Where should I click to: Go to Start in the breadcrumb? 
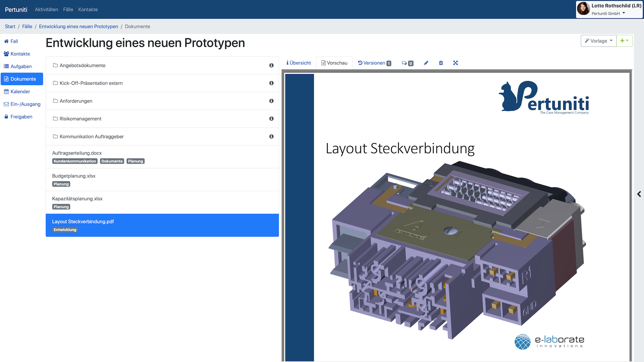(x=10, y=26)
